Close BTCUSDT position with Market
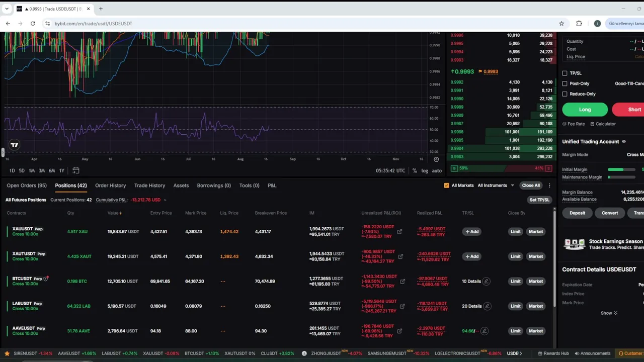Screen dimensions: 644x362 536,282
